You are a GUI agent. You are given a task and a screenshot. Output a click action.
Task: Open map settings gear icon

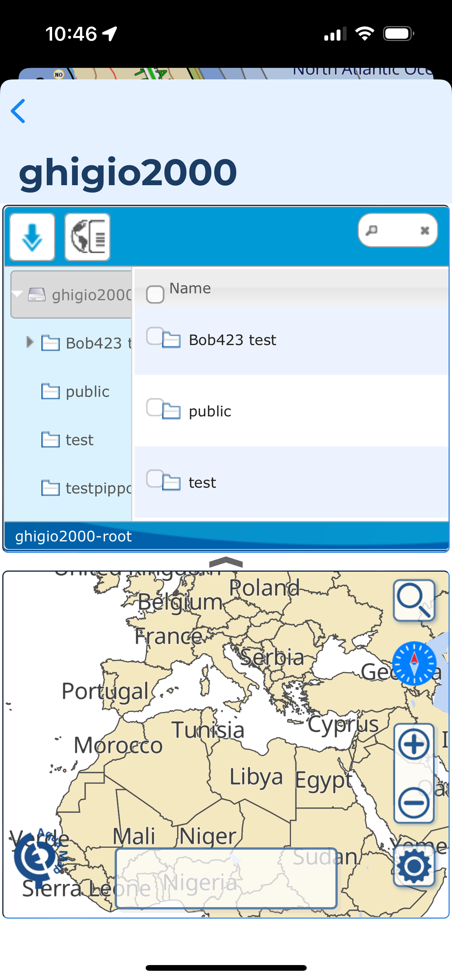(x=414, y=867)
